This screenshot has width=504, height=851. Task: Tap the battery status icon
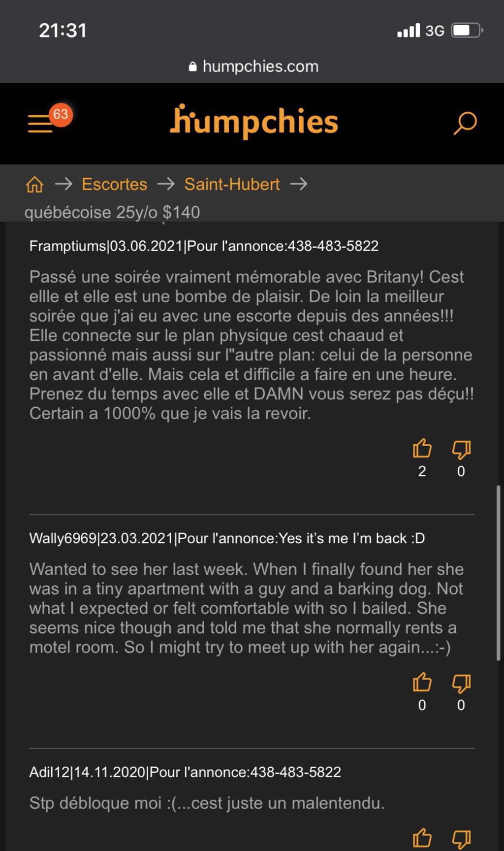[x=467, y=31]
